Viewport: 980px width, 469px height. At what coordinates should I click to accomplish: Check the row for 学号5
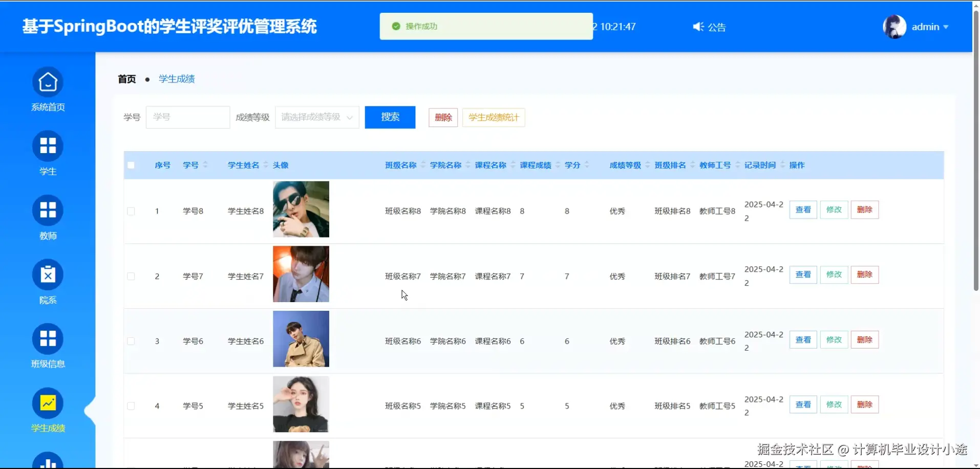point(131,406)
